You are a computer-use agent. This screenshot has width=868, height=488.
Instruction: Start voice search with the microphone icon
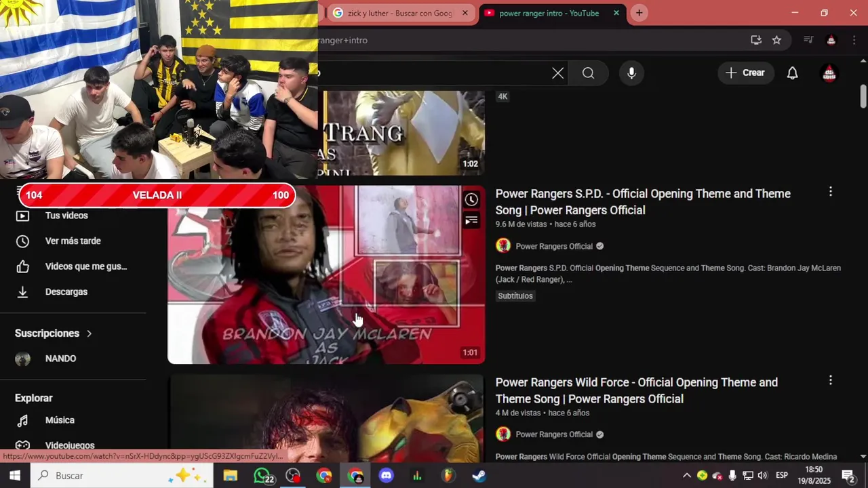[x=631, y=73]
